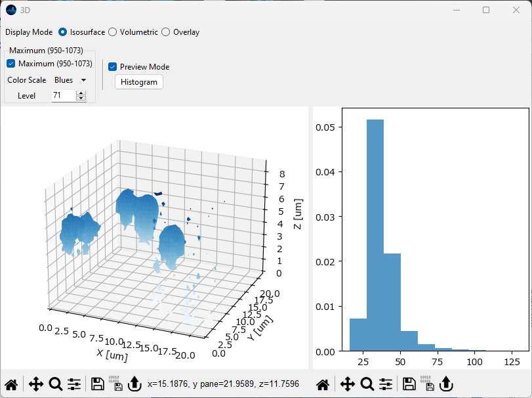The image size is (532, 398).
Task: Select Zoom magnifier in 3D plot toolbar
Action: (55, 384)
